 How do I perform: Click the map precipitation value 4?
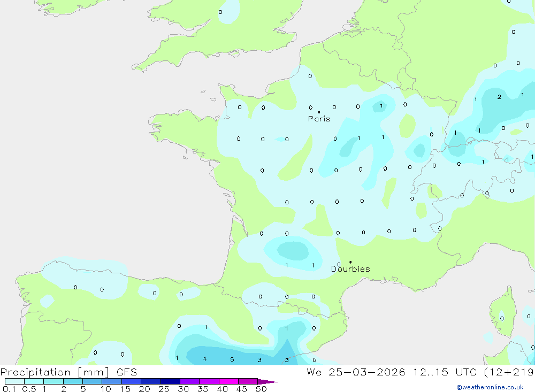click(205, 359)
